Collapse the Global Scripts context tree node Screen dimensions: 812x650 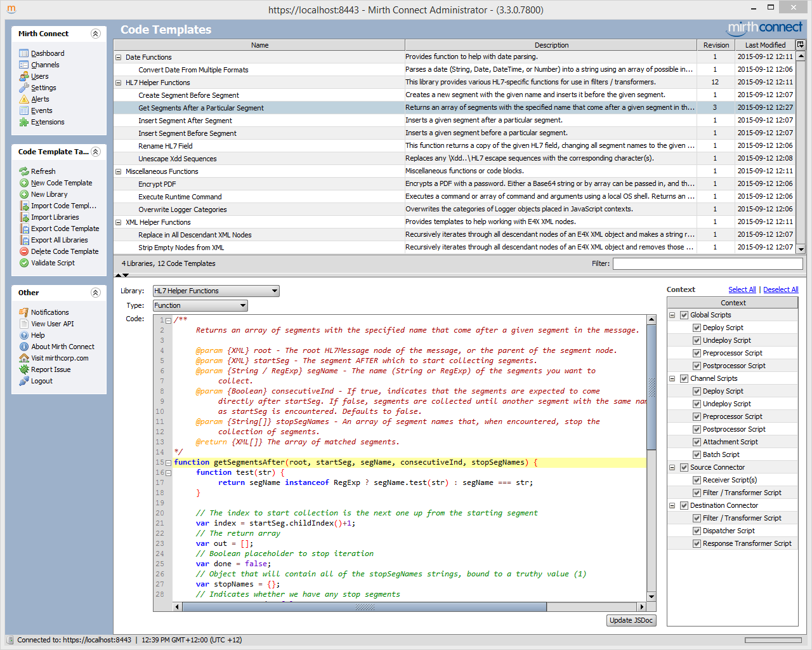(x=672, y=315)
